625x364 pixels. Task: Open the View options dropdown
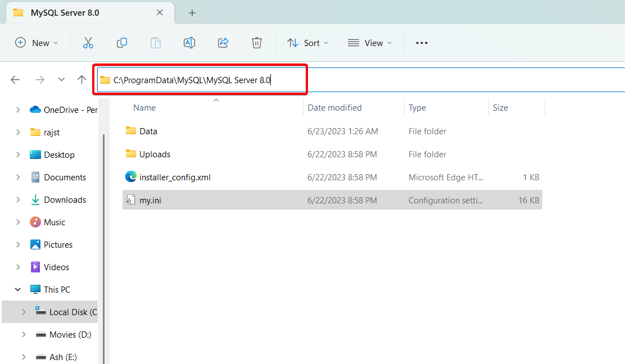point(369,42)
